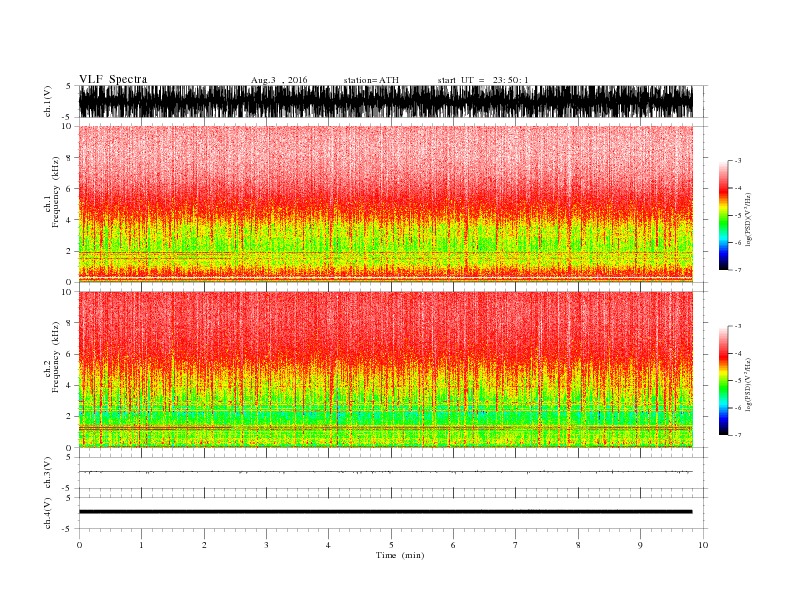This screenshot has height=612, width=792.
Task: Click the "station=ATH" label
Action: tap(371, 80)
